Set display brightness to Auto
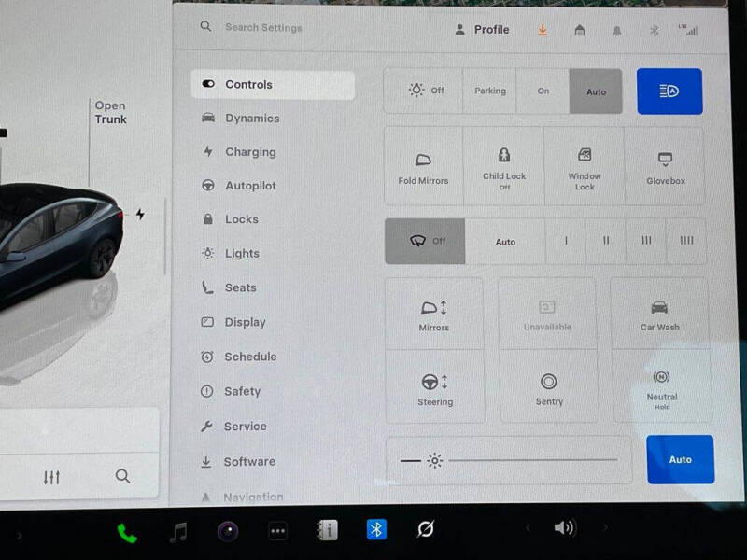 point(680,459)
